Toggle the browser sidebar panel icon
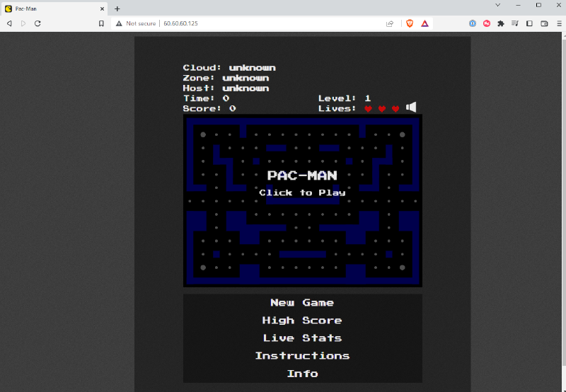The width and height of the screenshot is (566, 392). pos(529,23)
